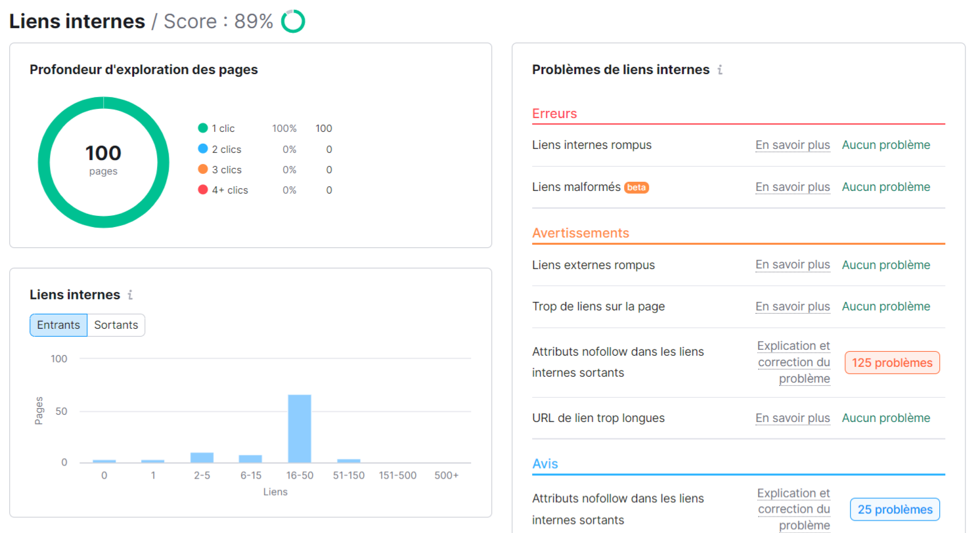Click the 51-150 links bar in chart
The image size is (980, 533).
pos(349,461)
